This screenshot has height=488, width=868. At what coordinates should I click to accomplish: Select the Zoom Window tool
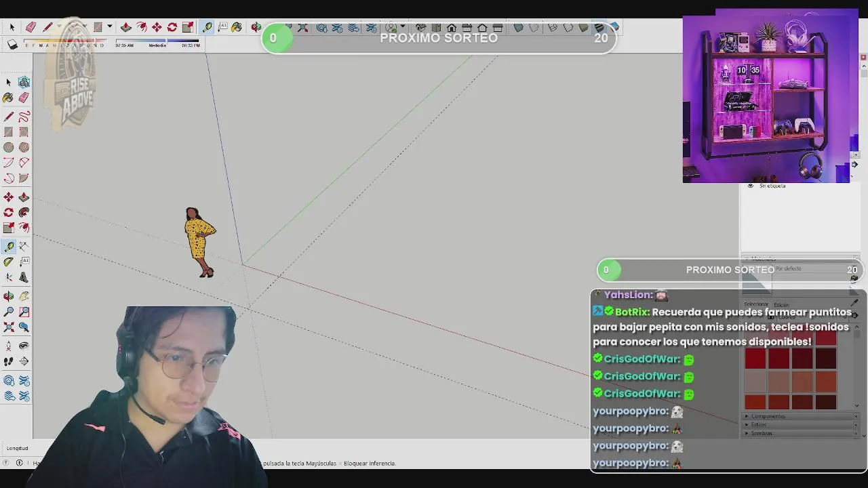click(24, 312)
